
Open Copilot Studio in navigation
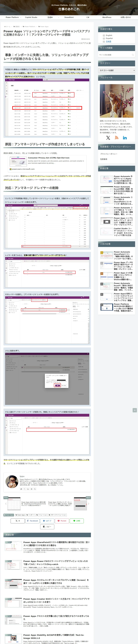(31, 17)
